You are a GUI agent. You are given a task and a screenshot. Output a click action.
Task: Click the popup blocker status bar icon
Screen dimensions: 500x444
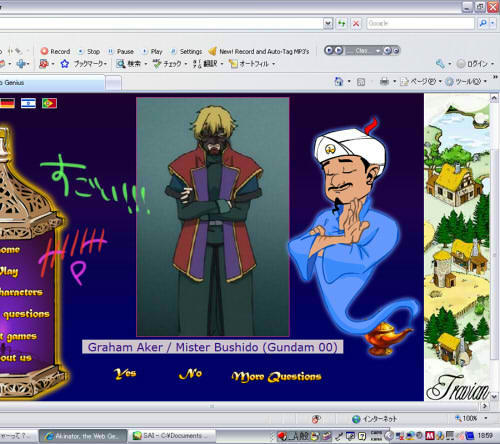(x=316, y=419)
